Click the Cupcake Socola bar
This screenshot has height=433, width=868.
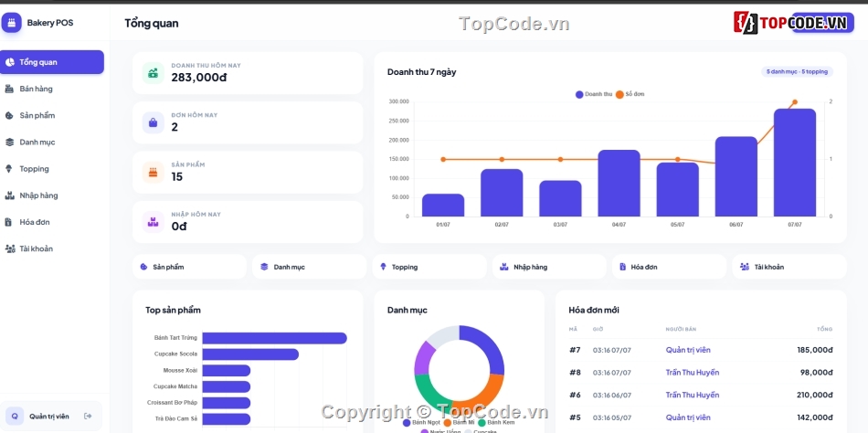click(250, 354)
